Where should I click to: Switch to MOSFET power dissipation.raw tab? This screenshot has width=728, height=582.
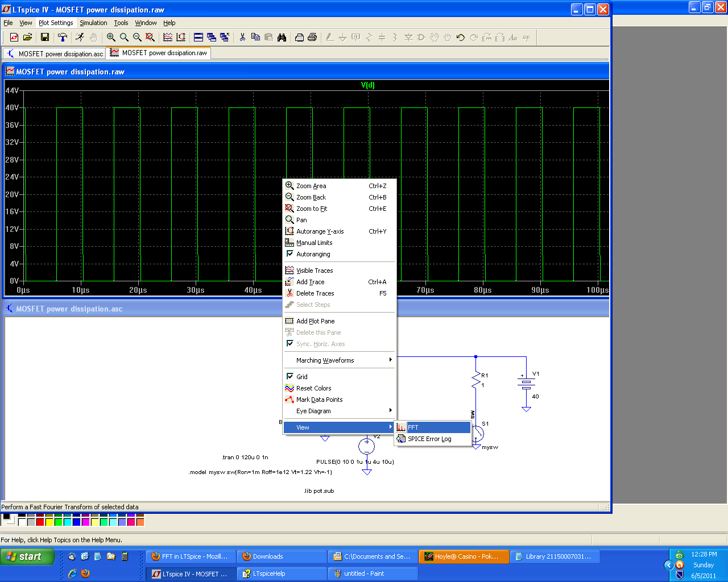tap(159, 53)
